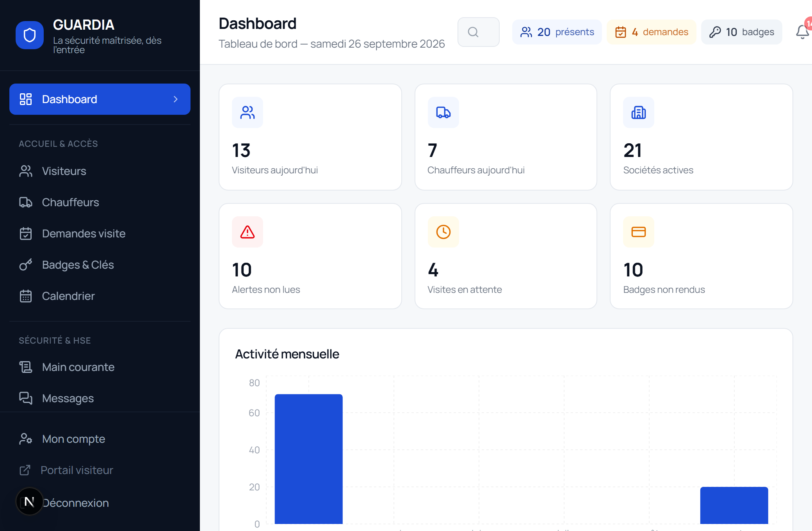Click the 10 badges pill button
The height and width of the screenshot is (531, 812).
[742, 32]
